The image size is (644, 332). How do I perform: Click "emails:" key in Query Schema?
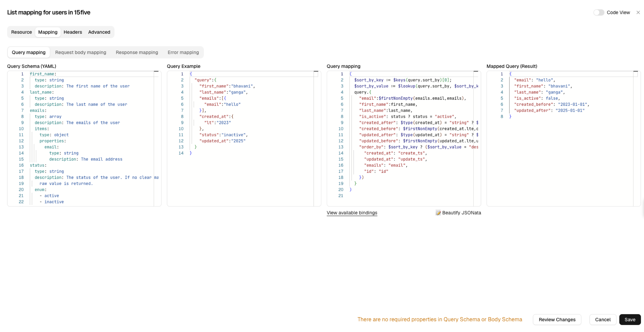pyautogui.click(x=38, y=110)
